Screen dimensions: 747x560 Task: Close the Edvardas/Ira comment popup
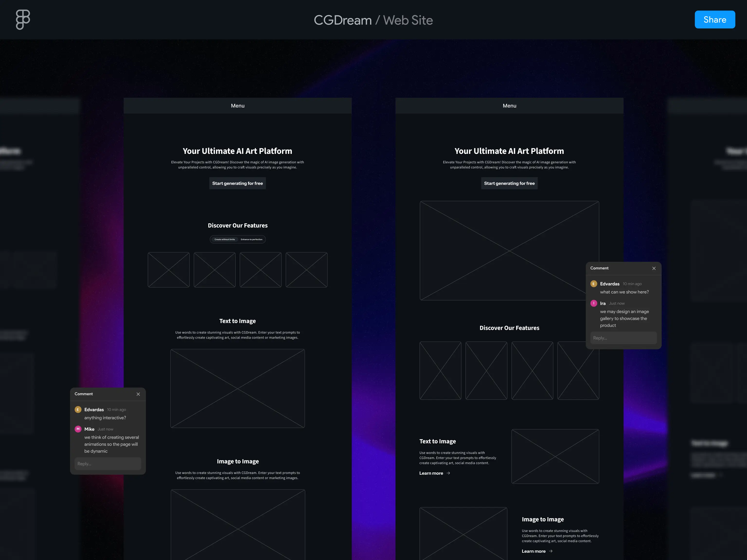(x=654, y=268)
